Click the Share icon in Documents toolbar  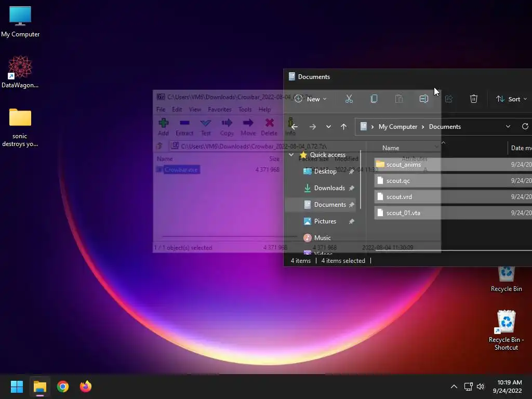(449, 99)
